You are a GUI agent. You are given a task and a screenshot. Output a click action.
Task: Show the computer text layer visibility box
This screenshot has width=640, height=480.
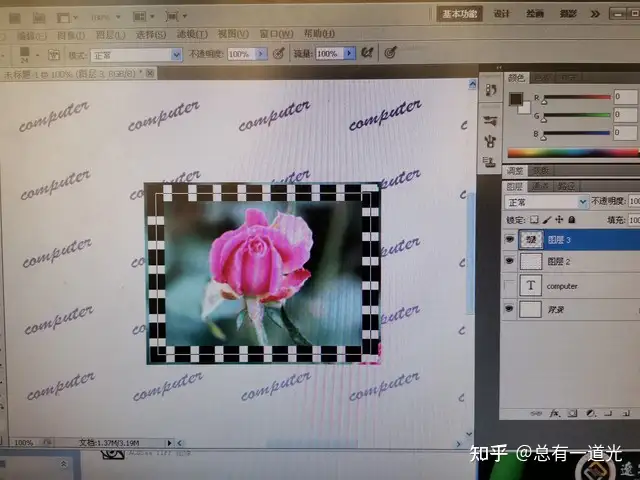[509, 285]
